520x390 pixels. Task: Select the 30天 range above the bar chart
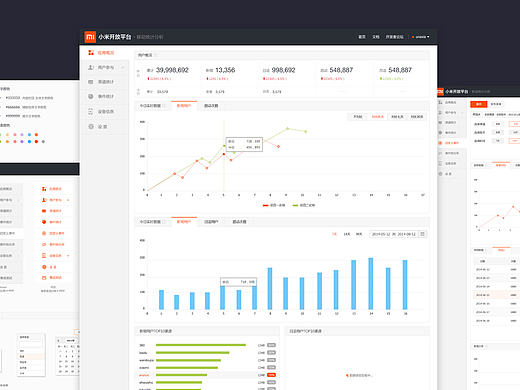(x=359, y=234)
